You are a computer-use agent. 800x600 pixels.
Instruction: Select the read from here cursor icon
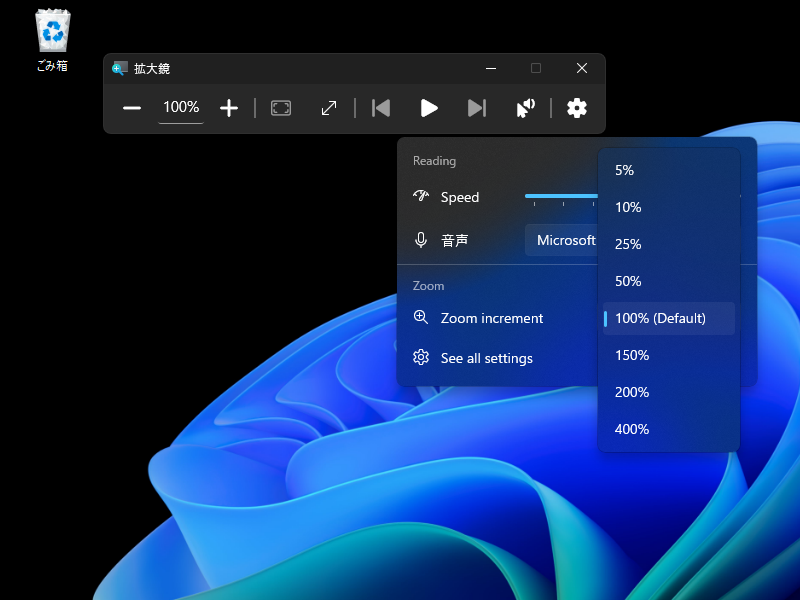point(526,108)
